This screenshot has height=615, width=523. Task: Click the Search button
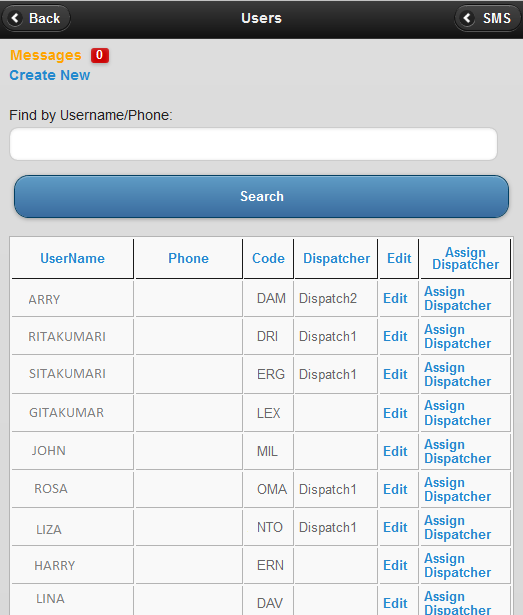coord(261,196)
